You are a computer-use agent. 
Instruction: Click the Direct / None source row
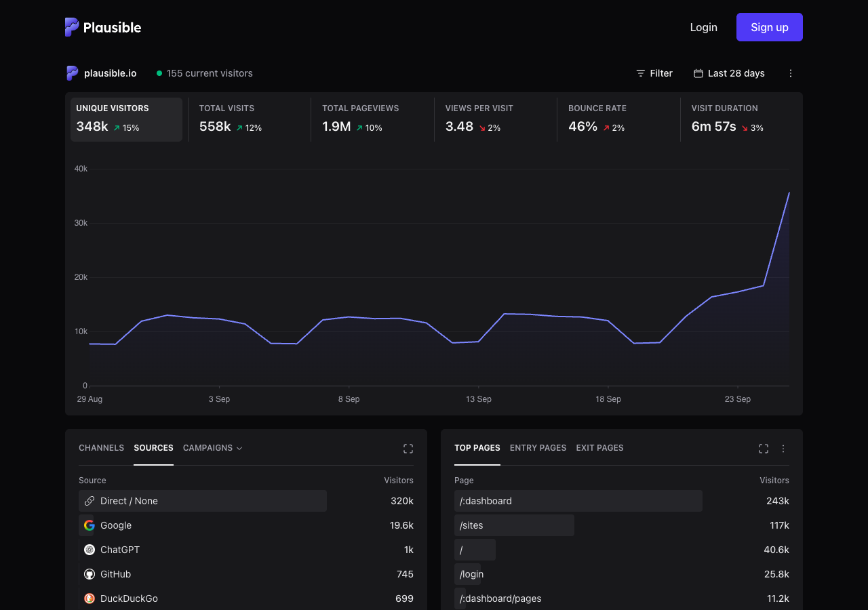pos(246,501)
